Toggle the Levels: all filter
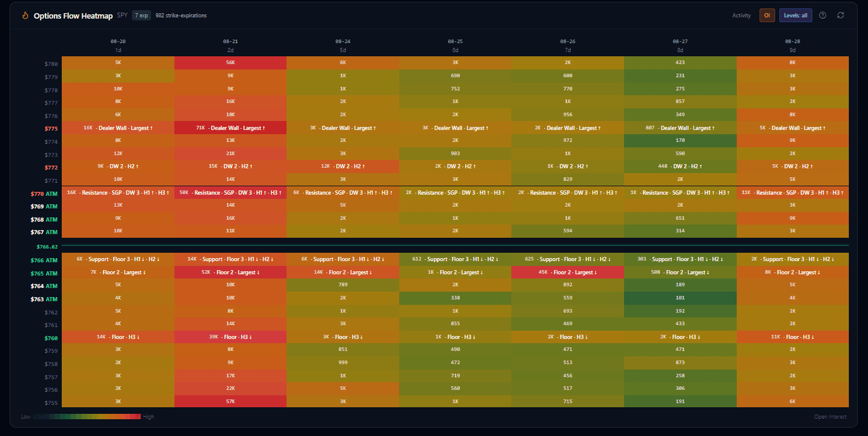The width and height of the screenshot is (868, 436). click(795, 16)
